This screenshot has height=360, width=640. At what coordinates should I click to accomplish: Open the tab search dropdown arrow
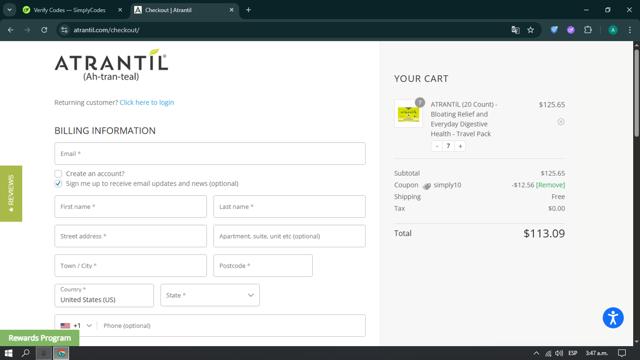coord(9,10)
